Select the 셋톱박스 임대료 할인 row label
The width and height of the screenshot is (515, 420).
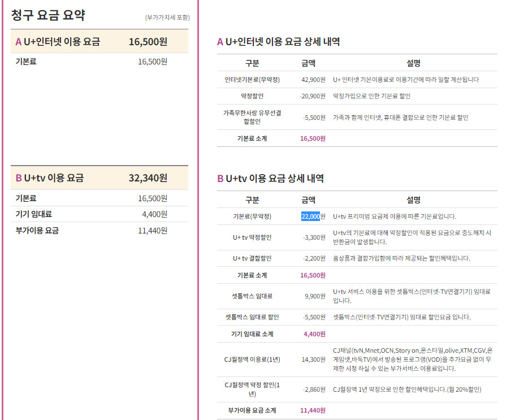point(252,317)
